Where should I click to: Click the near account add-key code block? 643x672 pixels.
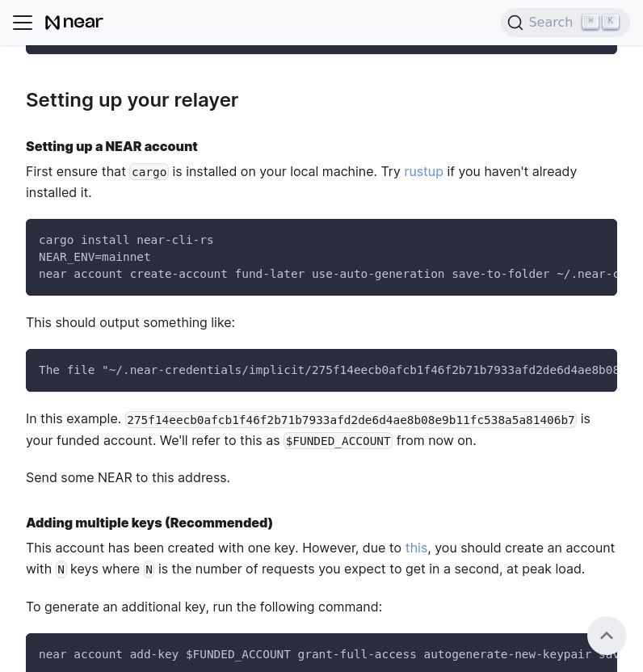(x=321, y=654)
